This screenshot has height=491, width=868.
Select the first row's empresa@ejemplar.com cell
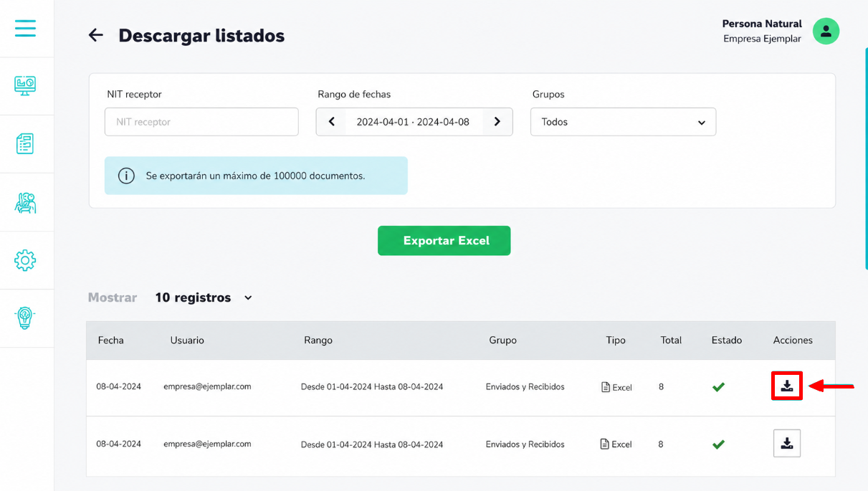coord(207,386)
